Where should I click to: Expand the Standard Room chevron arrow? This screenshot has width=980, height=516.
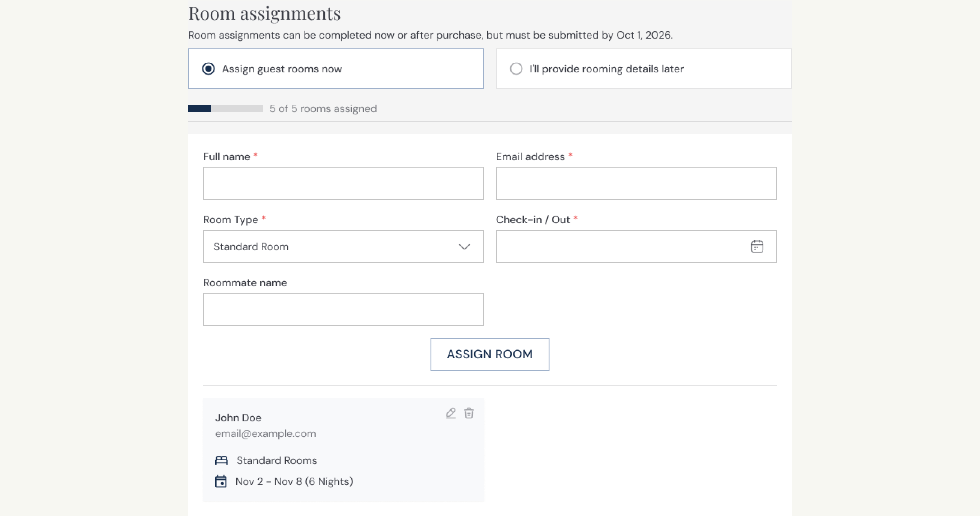tap(464, 247)
